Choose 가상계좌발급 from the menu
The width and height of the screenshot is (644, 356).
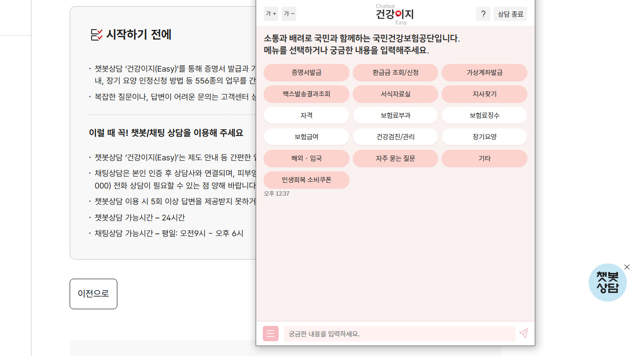click(484, 73)
